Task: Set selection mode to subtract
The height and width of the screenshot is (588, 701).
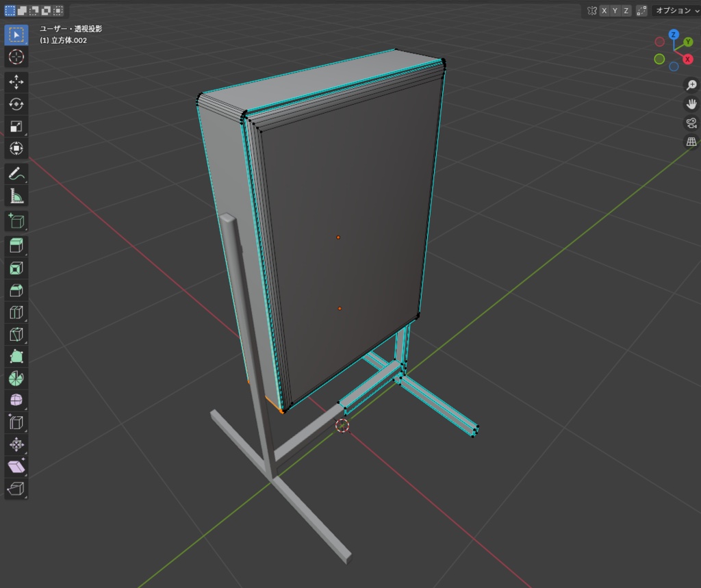Action: pos(34,10)
